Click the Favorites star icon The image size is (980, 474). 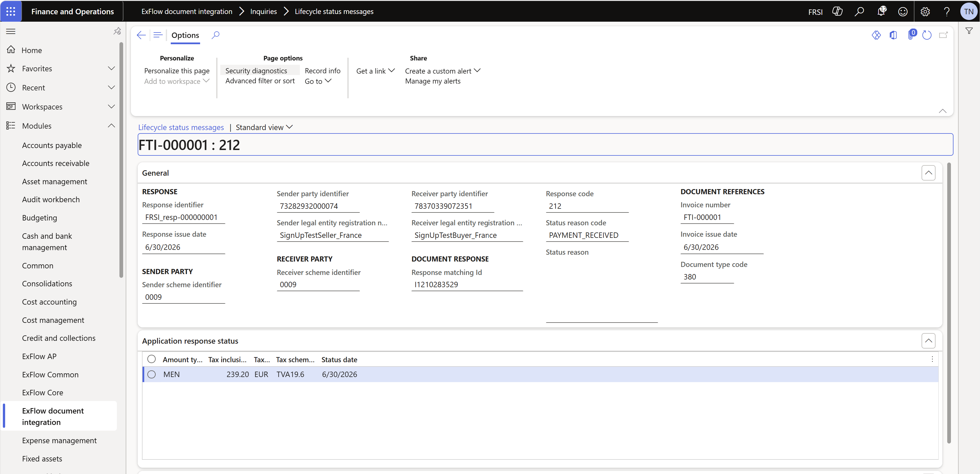click(11, 68)
